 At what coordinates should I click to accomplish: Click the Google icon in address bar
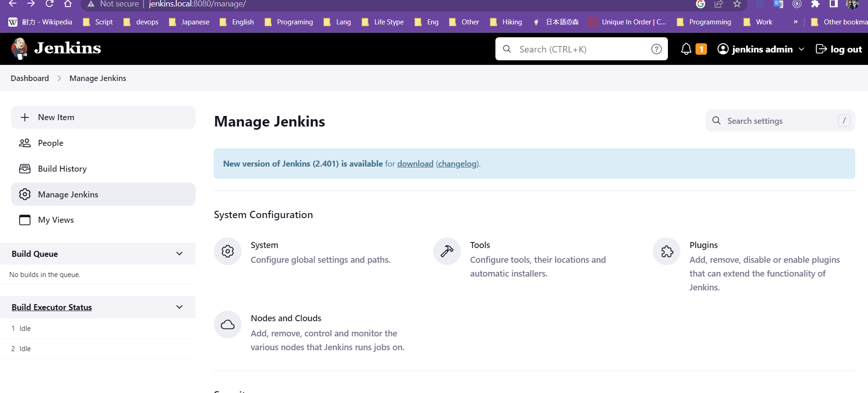tap(701, 4)
